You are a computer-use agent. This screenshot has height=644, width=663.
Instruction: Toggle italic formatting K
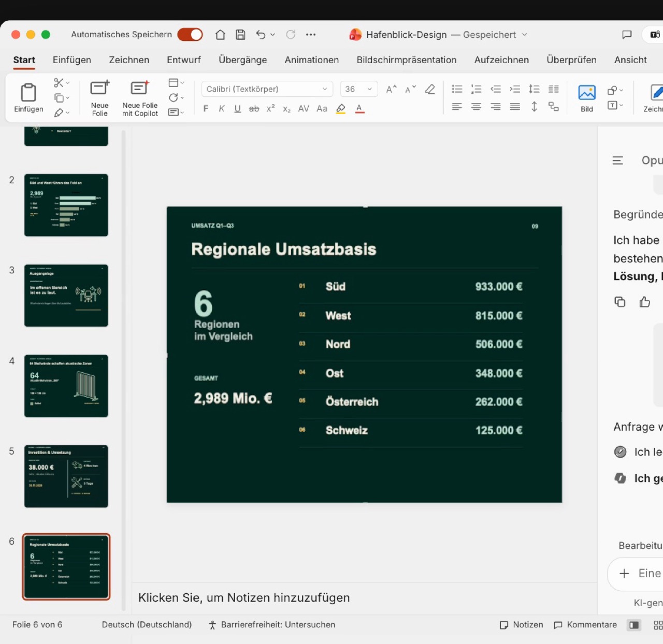(222, 109)
